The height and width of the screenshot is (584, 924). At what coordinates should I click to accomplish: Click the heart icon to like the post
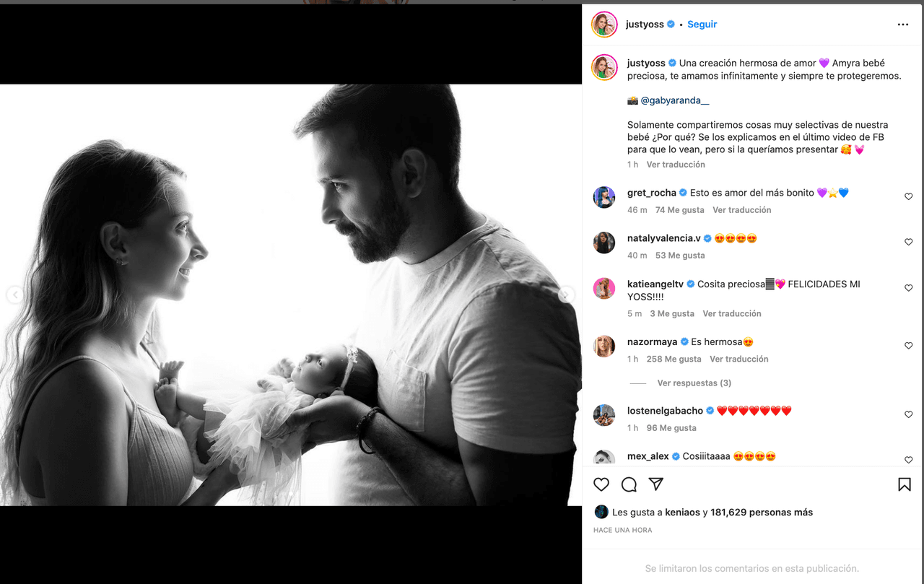pos(601,484)
